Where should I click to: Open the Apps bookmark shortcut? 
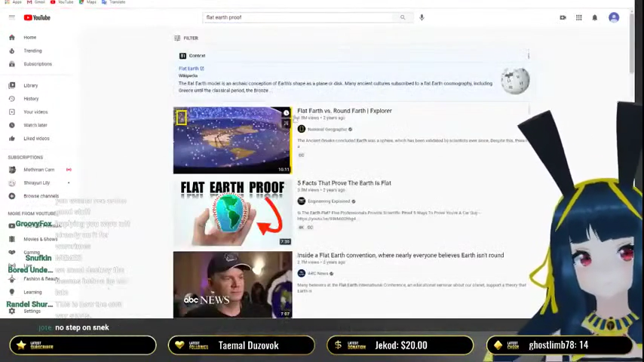13,2
